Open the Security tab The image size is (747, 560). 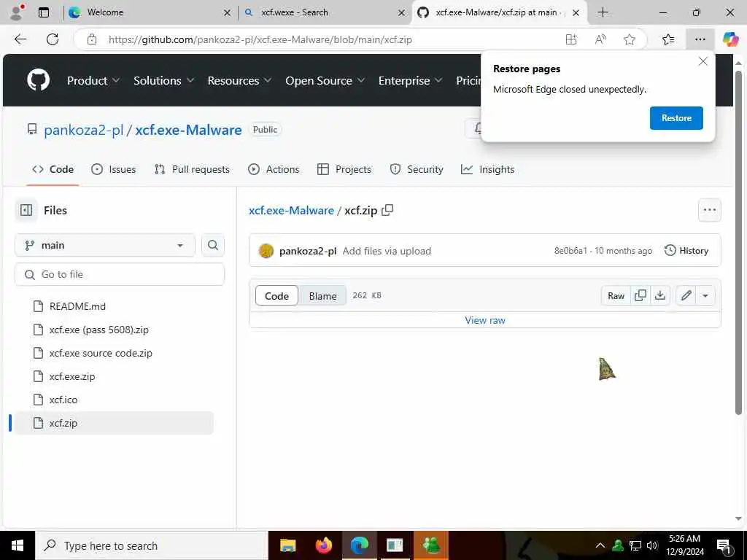coord(417,169)
